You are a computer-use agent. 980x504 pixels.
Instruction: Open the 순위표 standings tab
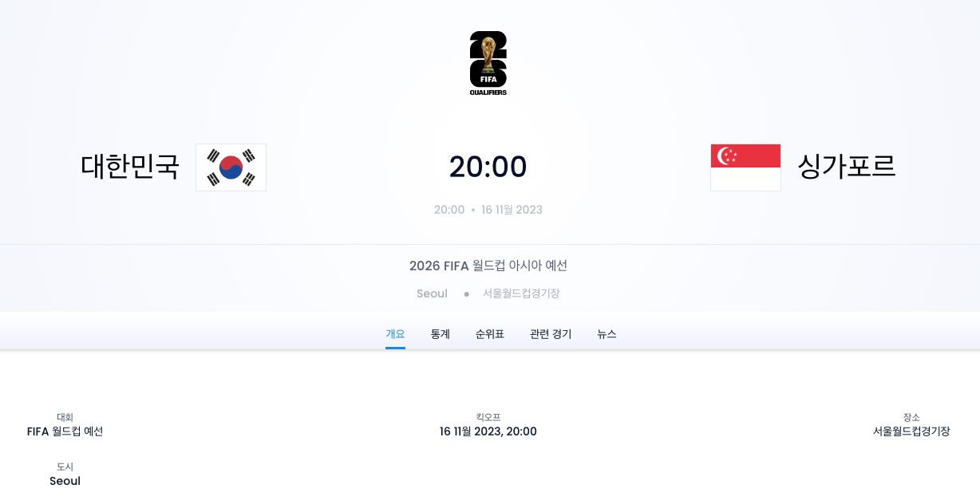coord(488,334)
